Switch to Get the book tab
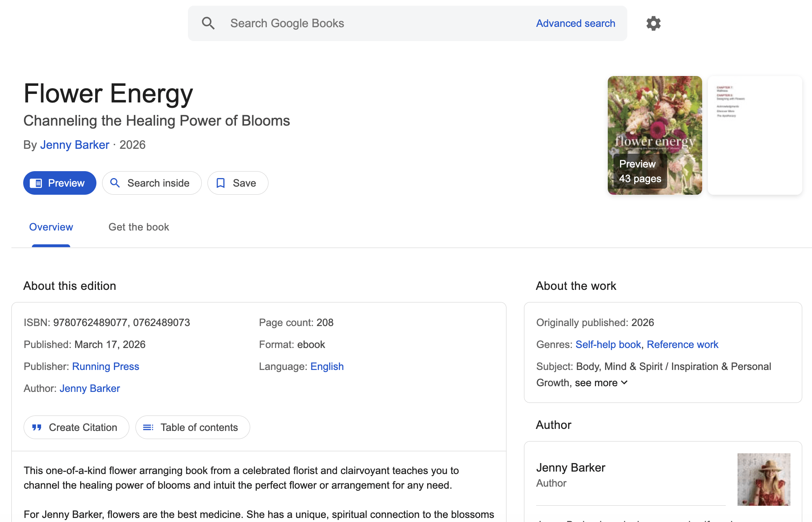812x522 pixels. tap(139, 227)
